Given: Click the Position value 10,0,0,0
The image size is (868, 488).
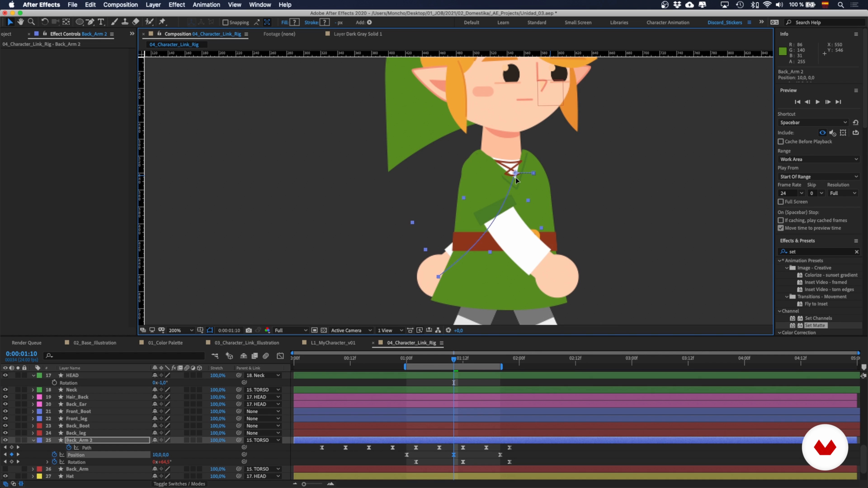Looking at the screenshot, I should (160, 455).
